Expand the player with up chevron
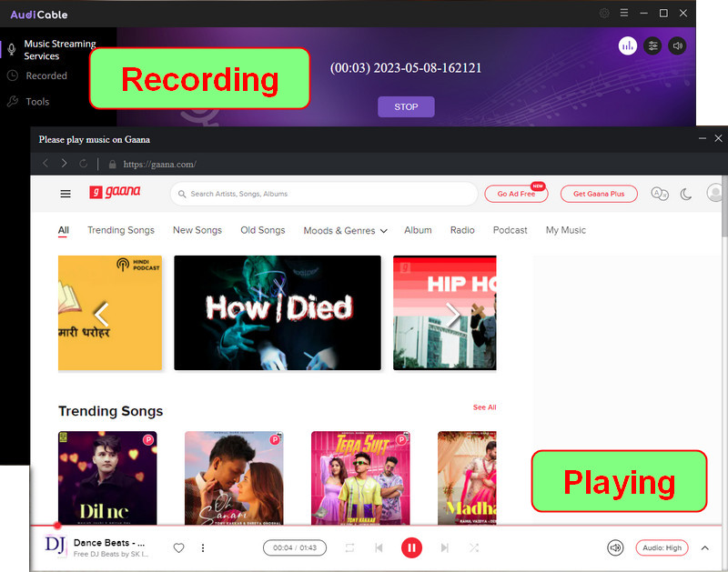This screenshot has height=572, width=728. pyautogui.click(x=704, y=547)
